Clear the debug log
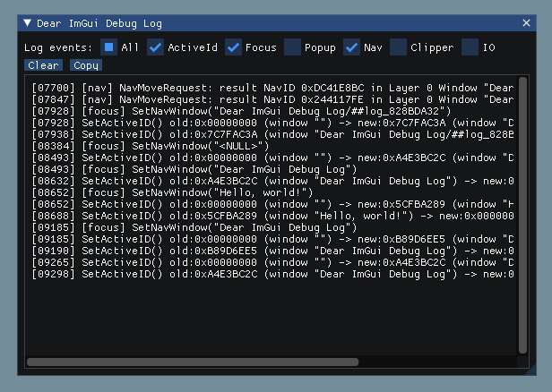This screenshot has width=552, height=392. [43, 65]
